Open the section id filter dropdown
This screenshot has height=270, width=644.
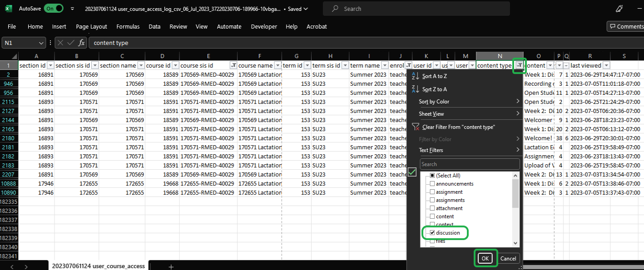(50, 65)
